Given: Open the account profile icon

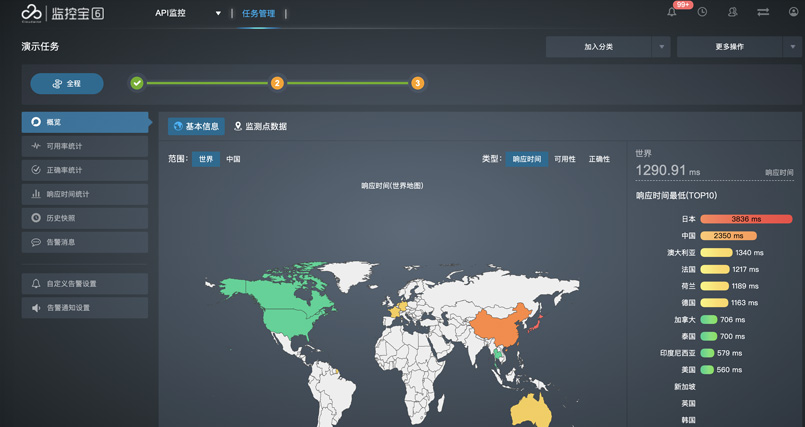Looking at the screenshot, I should (793, 12).
